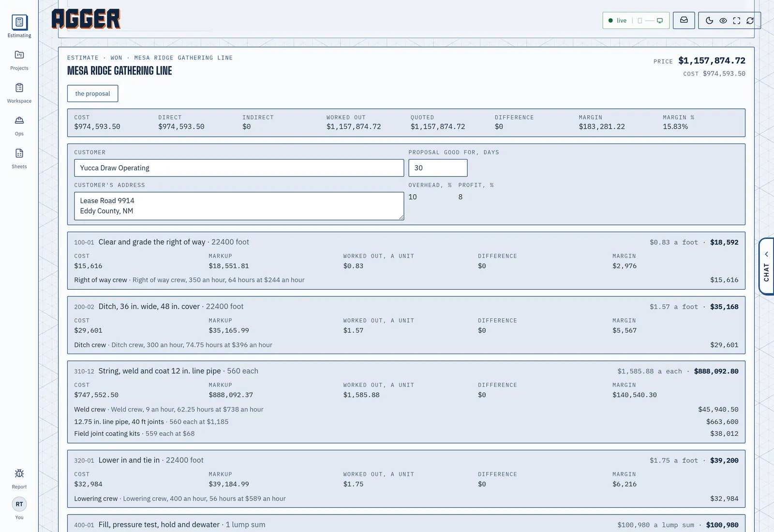This screenshot has height=532, width=774.
Task: Click the Field joint coating kits line
Action: [x=406, y=434]
